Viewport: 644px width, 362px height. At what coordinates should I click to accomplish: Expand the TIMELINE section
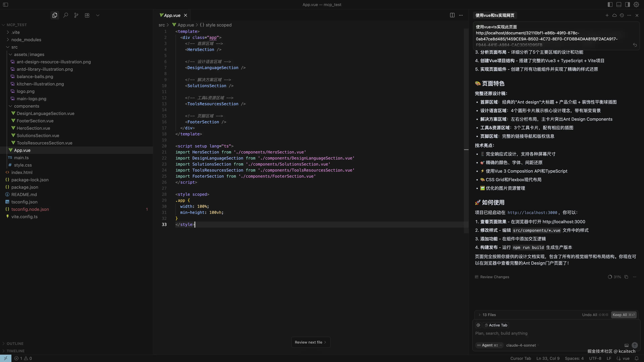coord(76,351)
